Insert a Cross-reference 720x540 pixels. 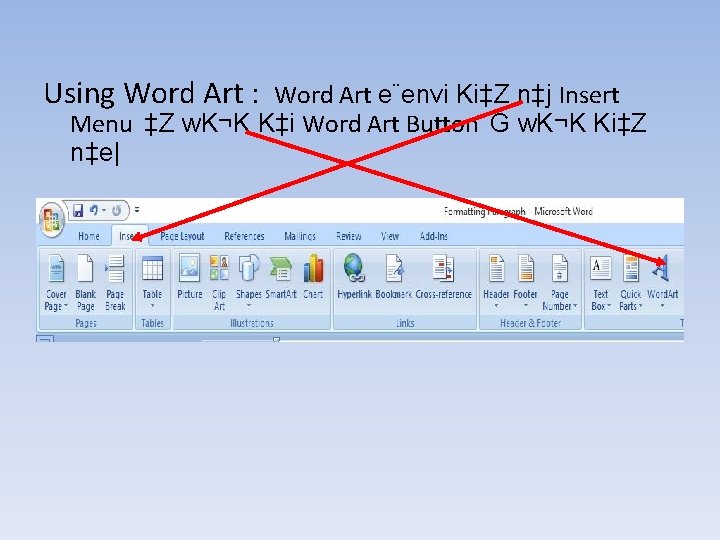[444, 276]
